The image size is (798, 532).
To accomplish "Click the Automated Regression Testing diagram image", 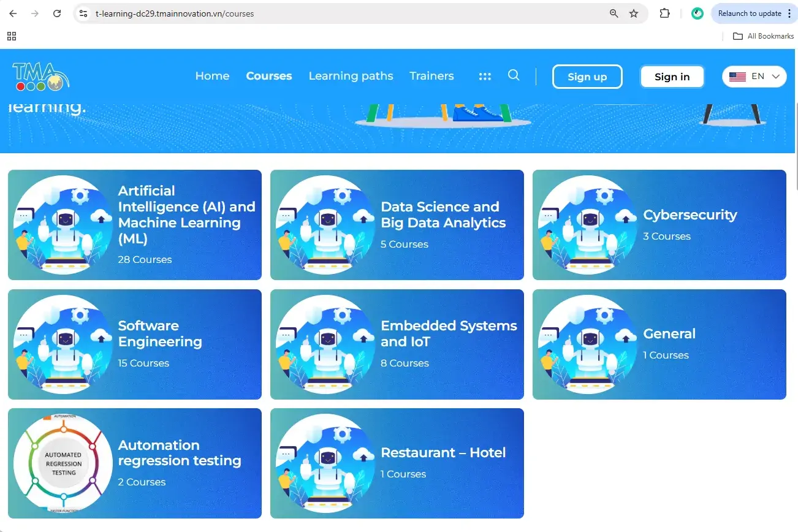I will 63,463.
